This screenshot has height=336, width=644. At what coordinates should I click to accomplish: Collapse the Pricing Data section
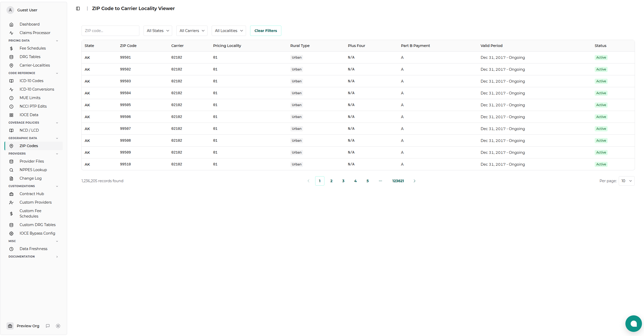coord(57,41)
